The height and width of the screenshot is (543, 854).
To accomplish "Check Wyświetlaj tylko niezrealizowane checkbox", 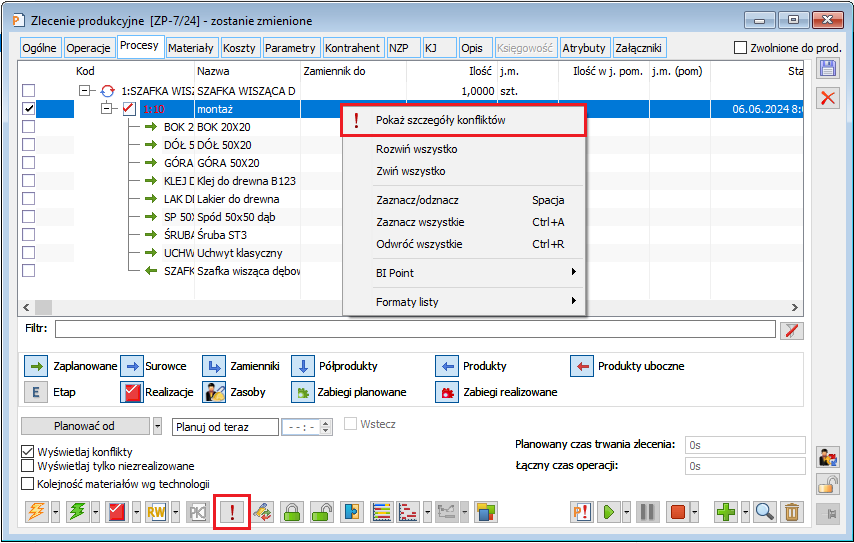I will tap(27, 466).
